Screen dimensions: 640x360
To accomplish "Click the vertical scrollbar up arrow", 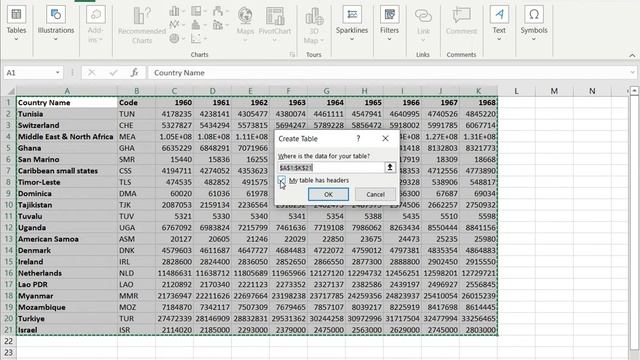I will tap(634, 91).
